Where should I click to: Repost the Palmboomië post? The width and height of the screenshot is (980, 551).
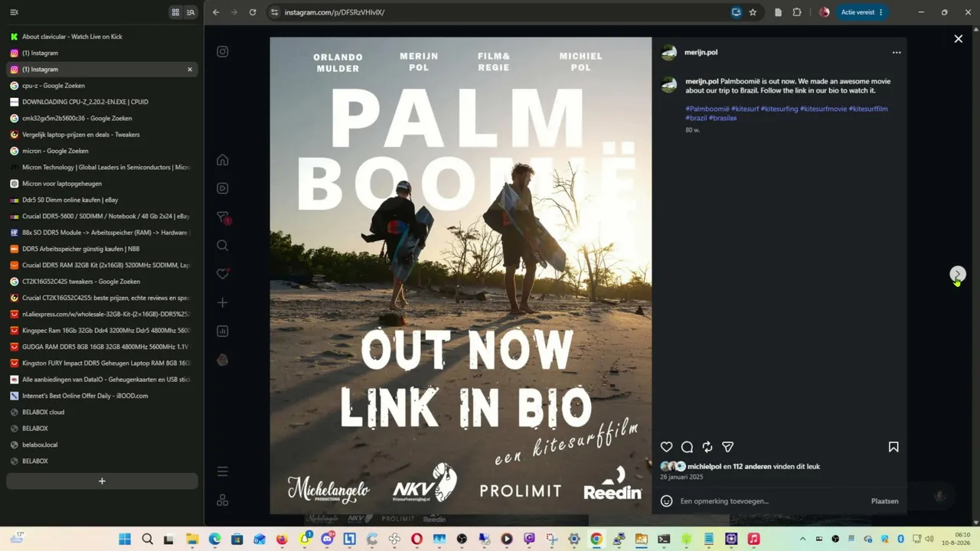pos(707,447)
